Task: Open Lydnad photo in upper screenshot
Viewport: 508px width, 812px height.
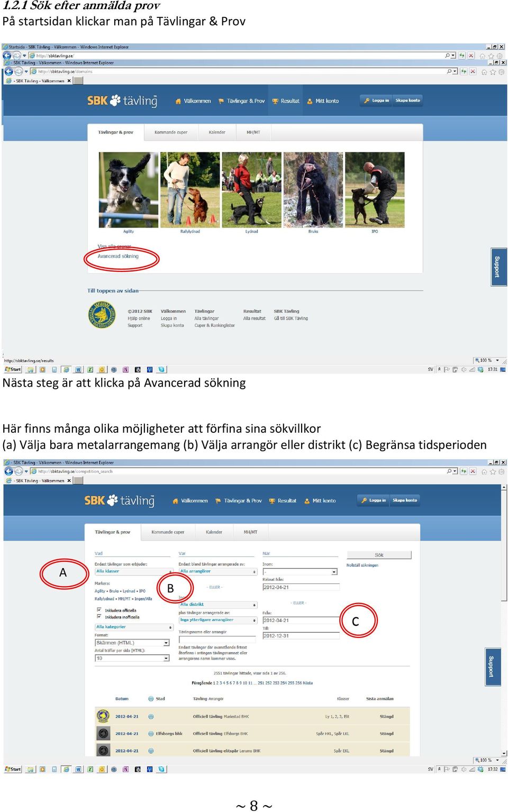Action: coord(251,190)
